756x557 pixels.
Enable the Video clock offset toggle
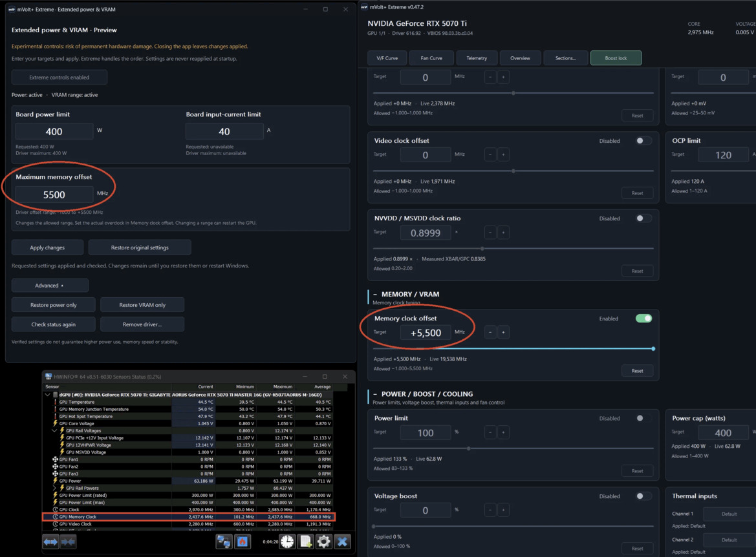[x=643, y=141]
